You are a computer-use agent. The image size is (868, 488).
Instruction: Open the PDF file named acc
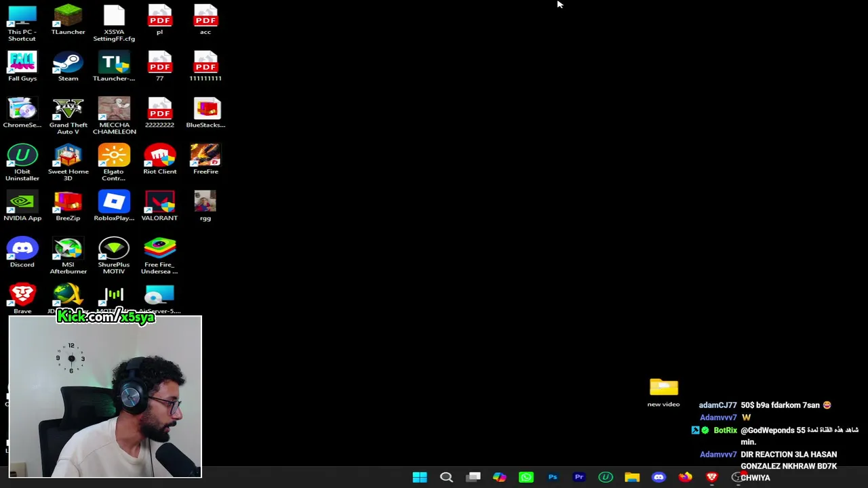pos(205,20)
